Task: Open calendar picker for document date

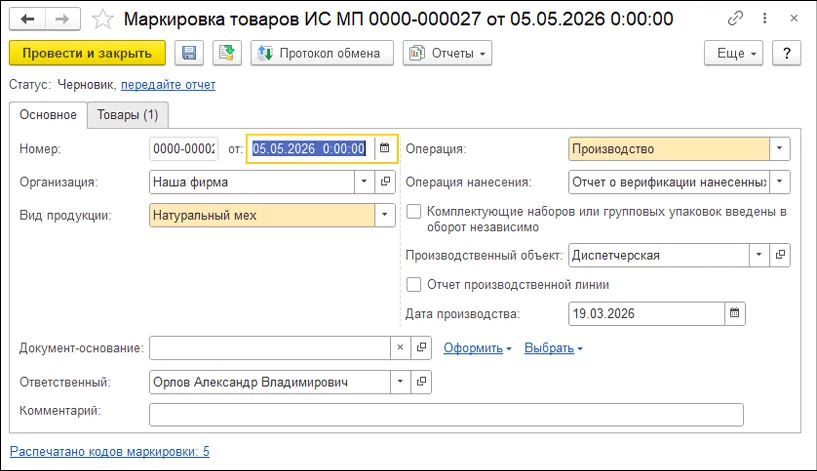Action: (385, 148)
